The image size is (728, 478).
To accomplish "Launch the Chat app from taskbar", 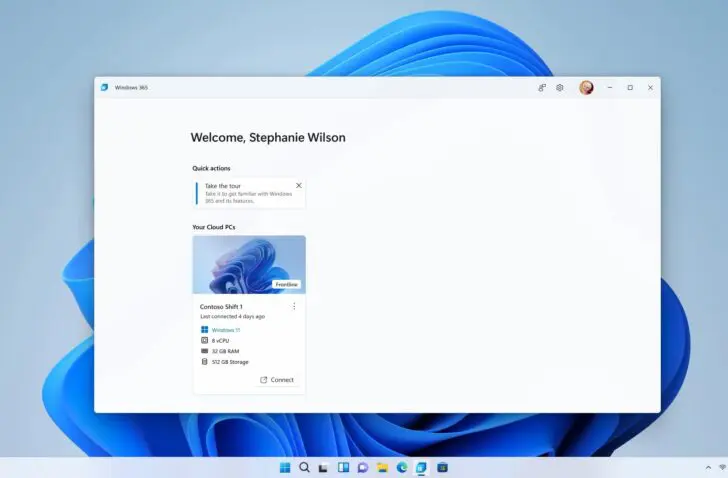I will 363,467.
